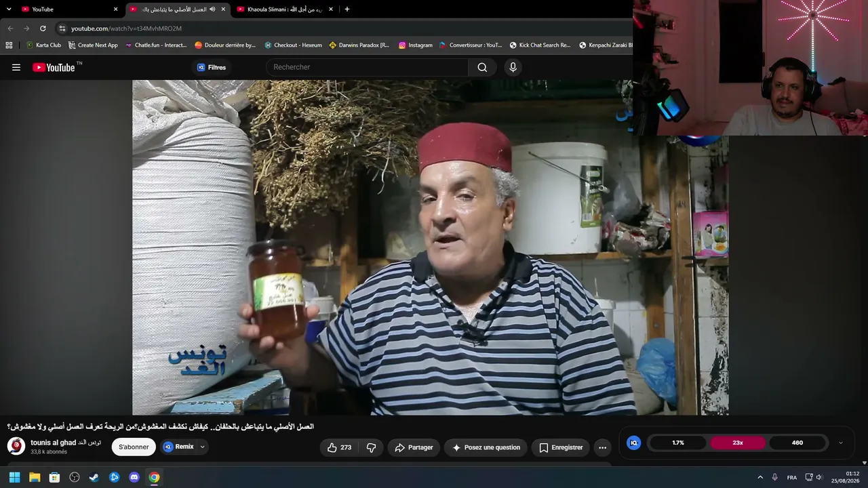868x488 pixels.
Task: Go forward to next page
Action: (x=26, y=28)
